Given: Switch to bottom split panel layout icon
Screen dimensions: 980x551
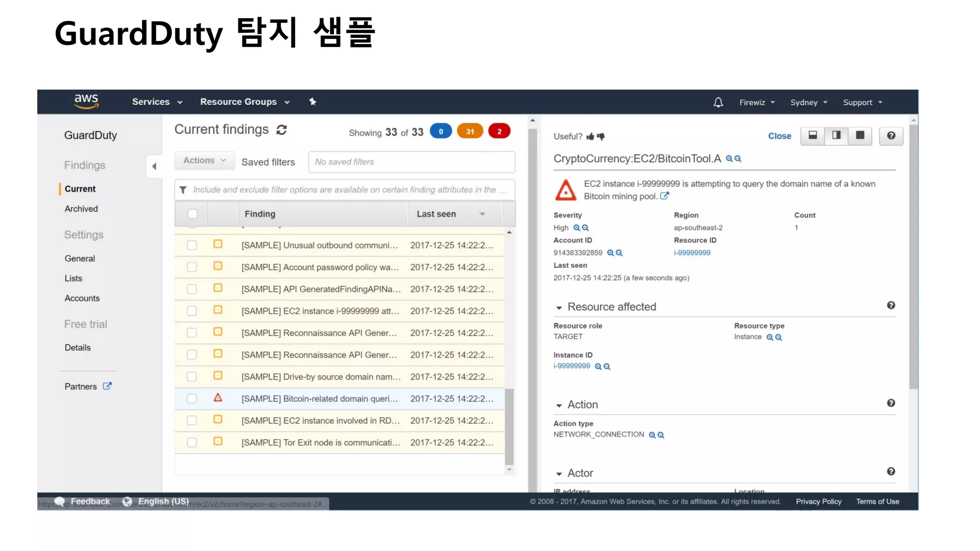Looking at the screenshot, I should 813,135.
